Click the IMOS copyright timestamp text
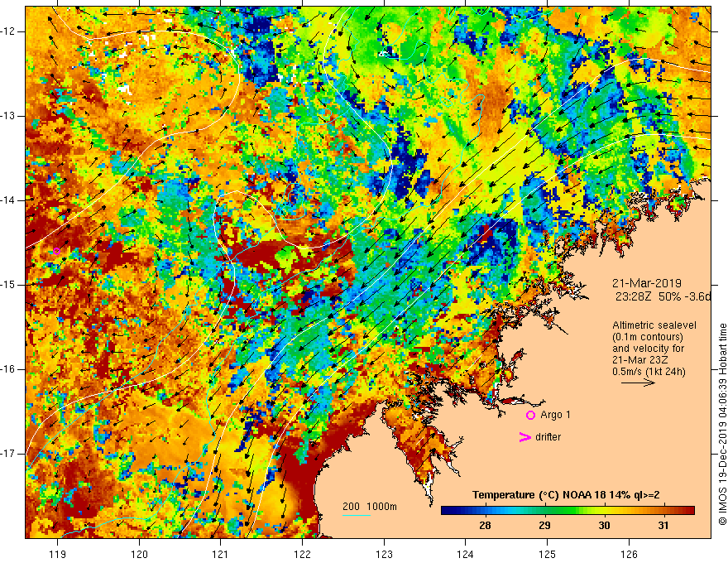The width and height of the screenshot is (728, 563). tap(722, 424)
